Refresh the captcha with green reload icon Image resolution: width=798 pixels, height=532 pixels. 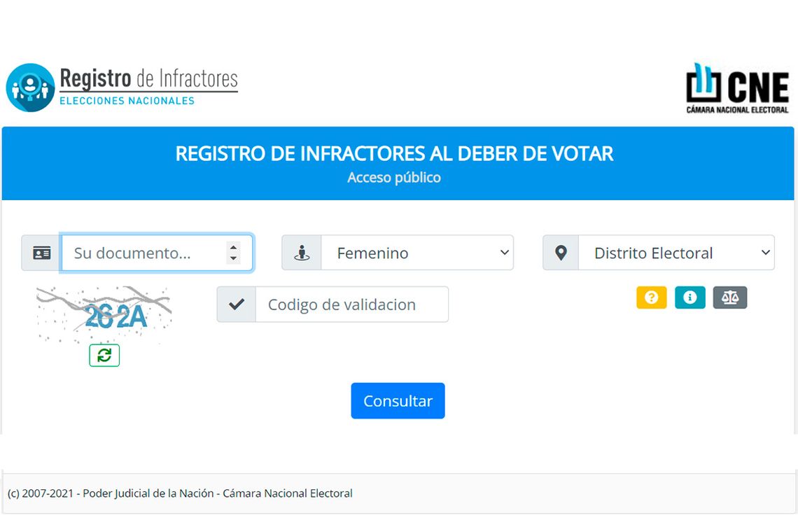104,356
